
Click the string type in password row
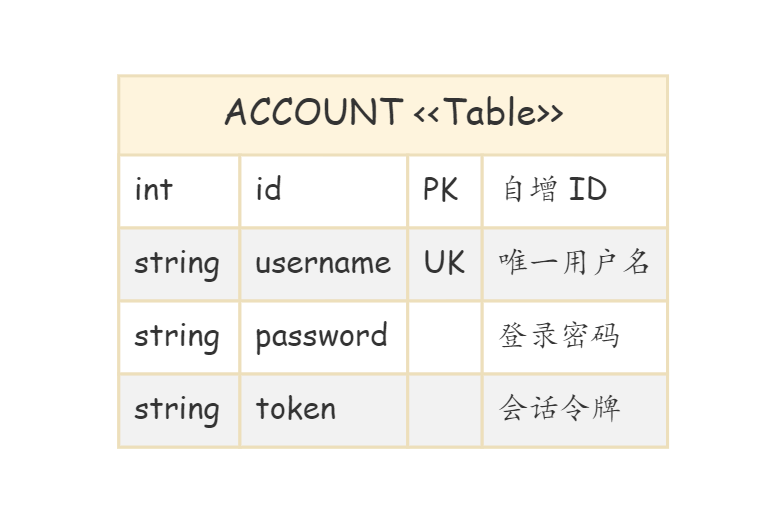(x=179, y=337)
